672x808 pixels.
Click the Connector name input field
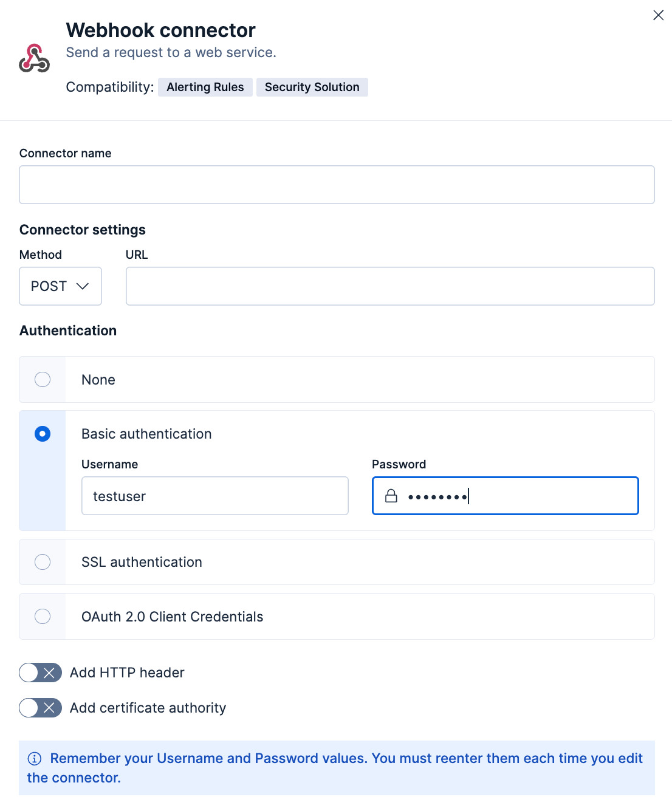336,184
